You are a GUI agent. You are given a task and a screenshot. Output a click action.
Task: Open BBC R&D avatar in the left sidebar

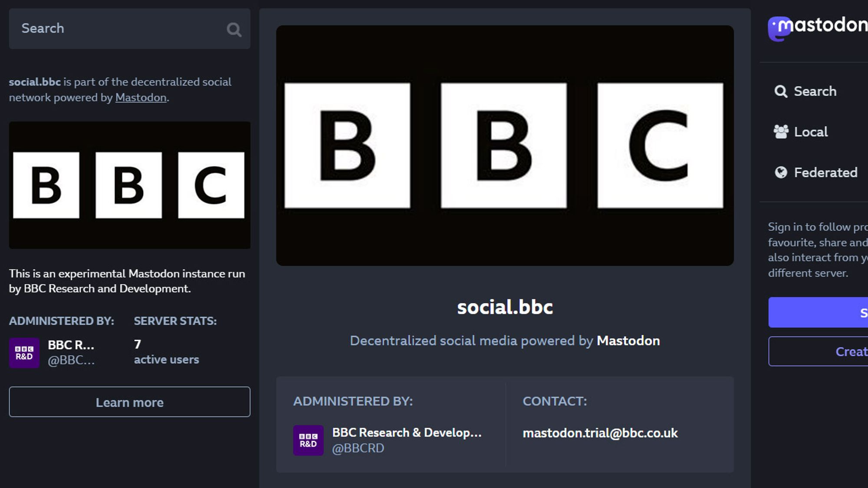pos(24,353)
